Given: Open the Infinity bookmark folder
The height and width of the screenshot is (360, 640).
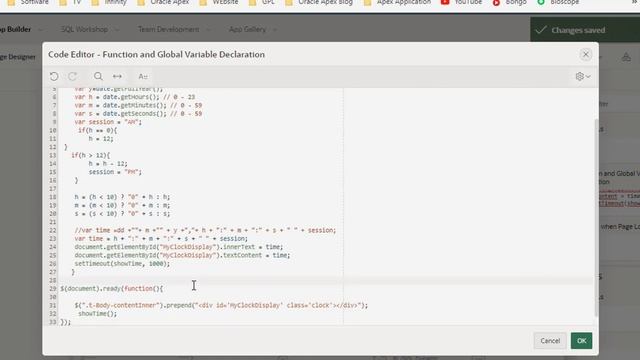Looking at the screenshot, I should (109, 2).
